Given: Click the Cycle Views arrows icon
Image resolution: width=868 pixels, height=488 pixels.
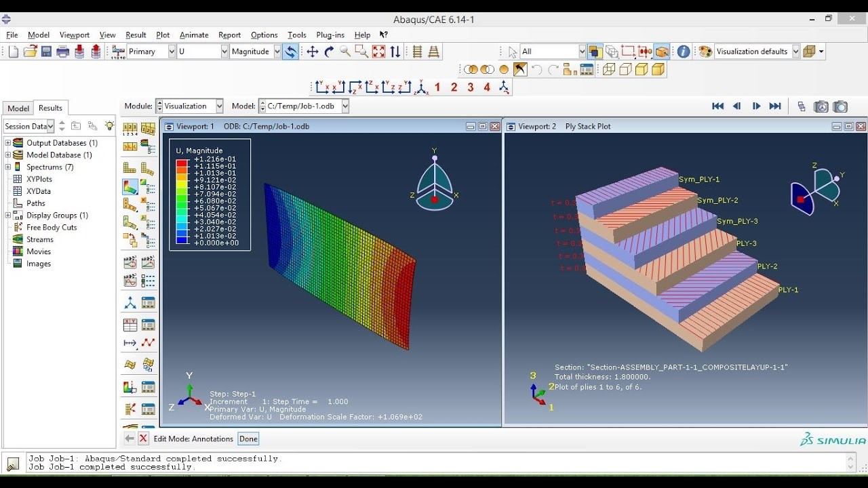Looking at the screenshot, I should (x=395, y=52).
